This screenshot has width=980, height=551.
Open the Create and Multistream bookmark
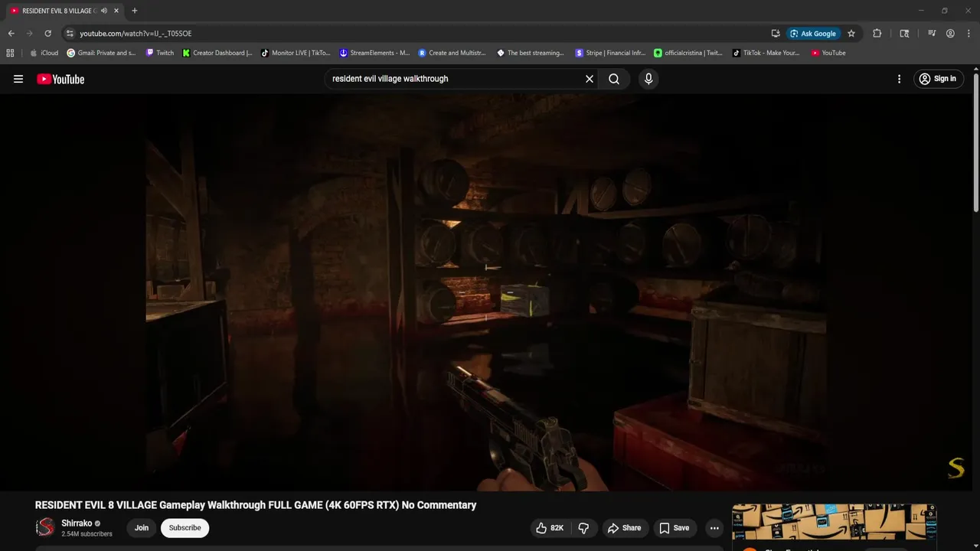tap(452, 53)
